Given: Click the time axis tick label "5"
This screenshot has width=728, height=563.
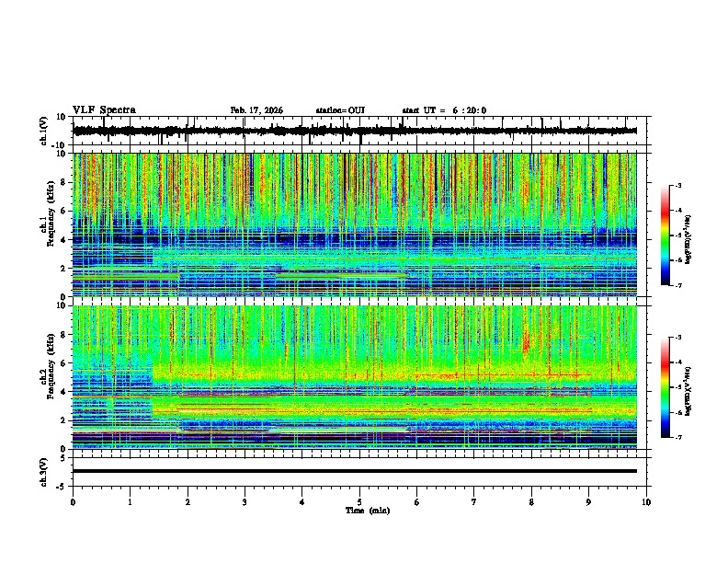Looking at the screenshot, I should click(x=359, y=502).
